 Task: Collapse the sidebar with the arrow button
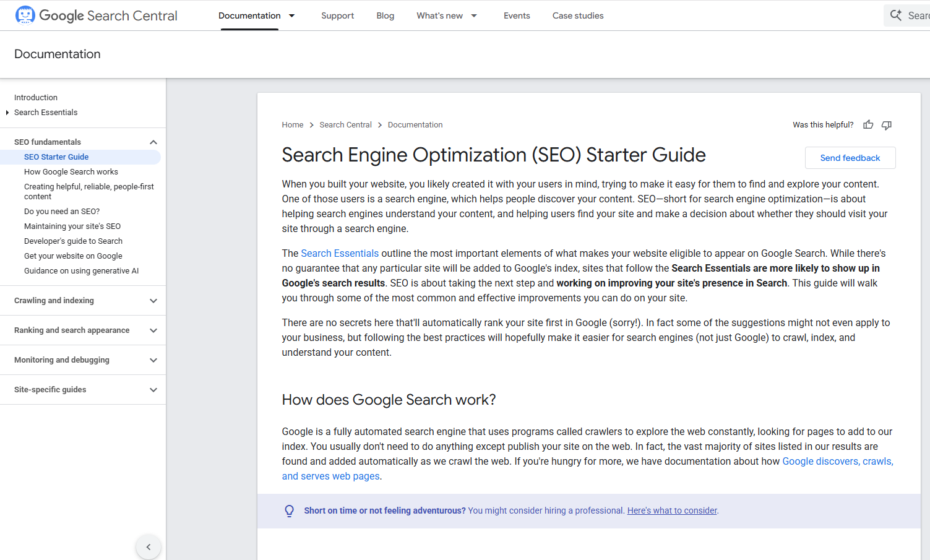tap(148, 547)
